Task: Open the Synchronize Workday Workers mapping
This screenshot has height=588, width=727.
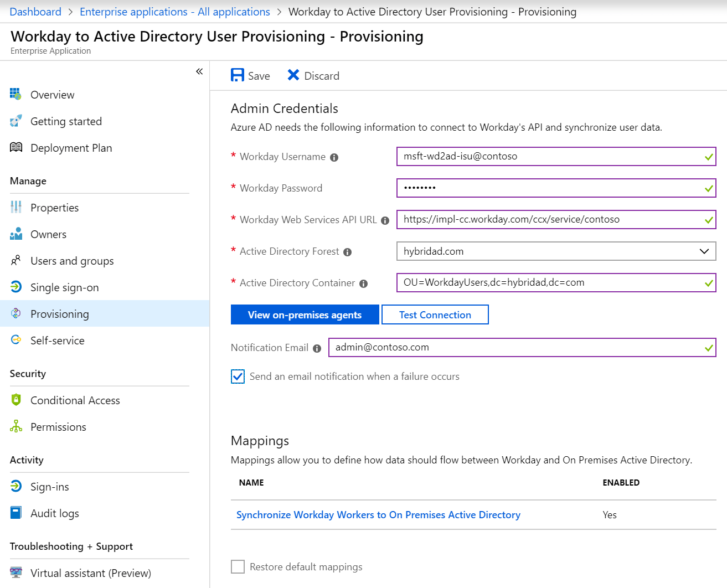Action: click(x=379, y=514)
